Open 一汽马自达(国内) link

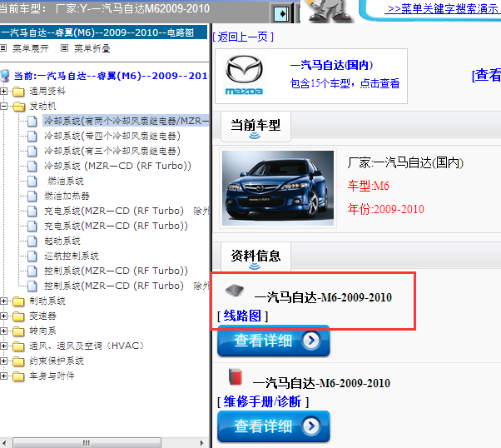click(x=332, y=65)
